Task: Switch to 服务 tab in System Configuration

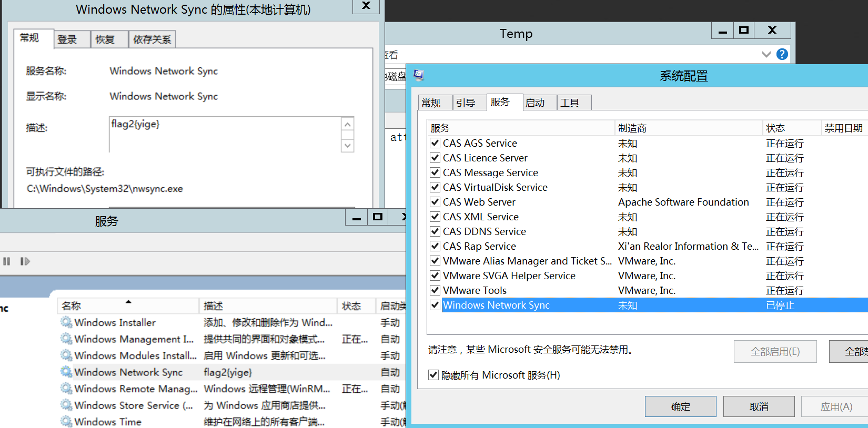Action: click(x=504, y=101)
